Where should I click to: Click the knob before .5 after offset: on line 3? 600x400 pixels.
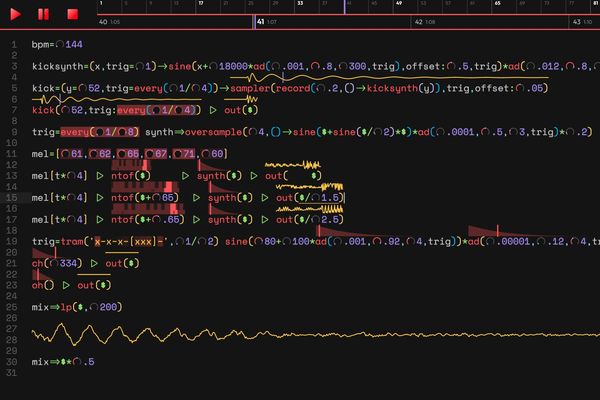pos(452,66)
